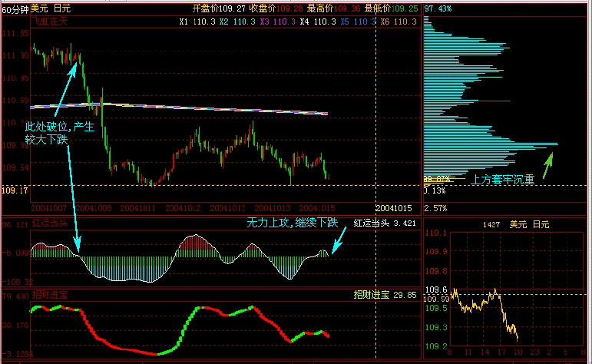Click the 110.95 price axis label
The height and width of the screenshot is (364, 592).
pos(15,78)
